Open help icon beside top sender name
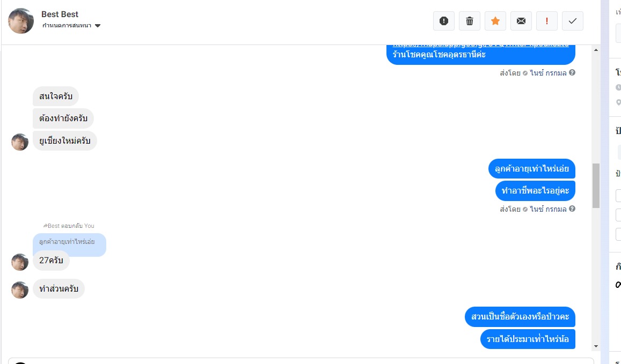 pyautogui.click(x=572, y=72)
